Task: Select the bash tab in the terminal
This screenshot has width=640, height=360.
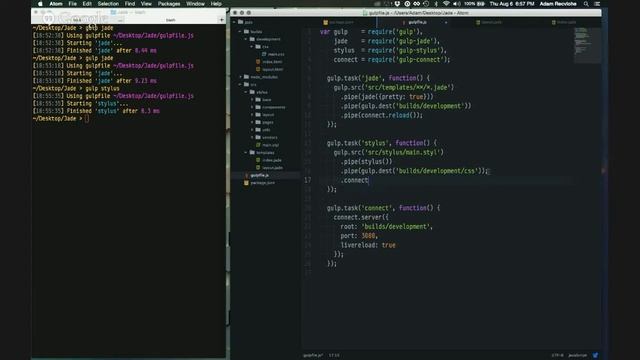Action: [171, 20]
